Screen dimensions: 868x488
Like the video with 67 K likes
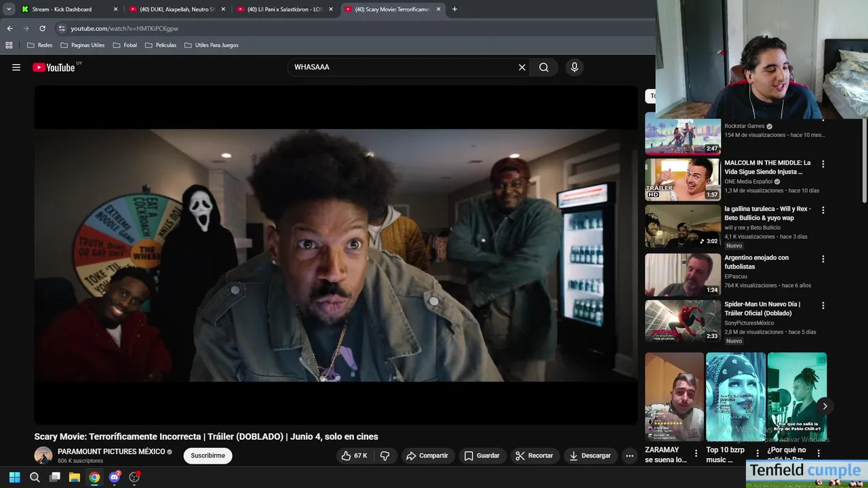pos(355,455)
